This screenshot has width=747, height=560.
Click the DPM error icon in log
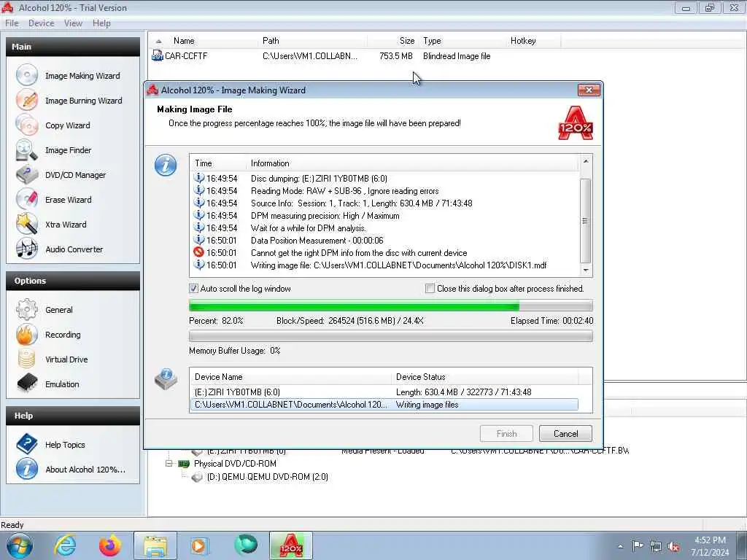[198, 252]
